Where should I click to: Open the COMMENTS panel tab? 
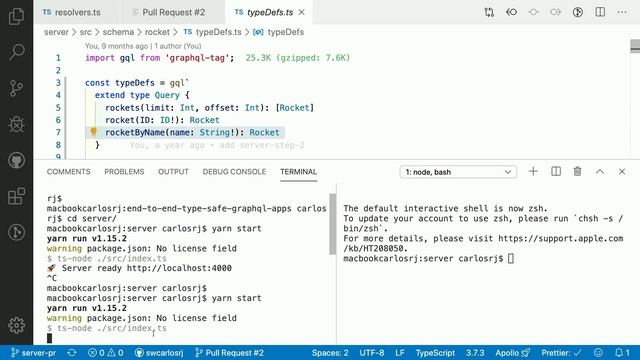69,172
